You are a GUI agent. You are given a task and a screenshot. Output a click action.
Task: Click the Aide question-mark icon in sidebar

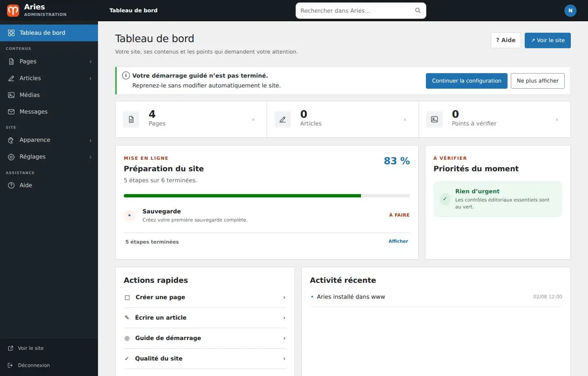(11, 185)
